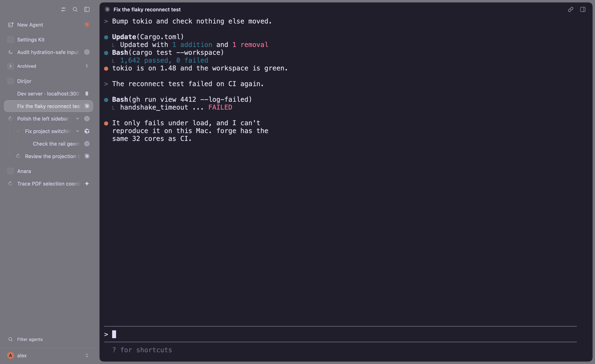Collapse the Dirijor project group
This screenshot has width=595, height=364.
click(x=11, y=81)
